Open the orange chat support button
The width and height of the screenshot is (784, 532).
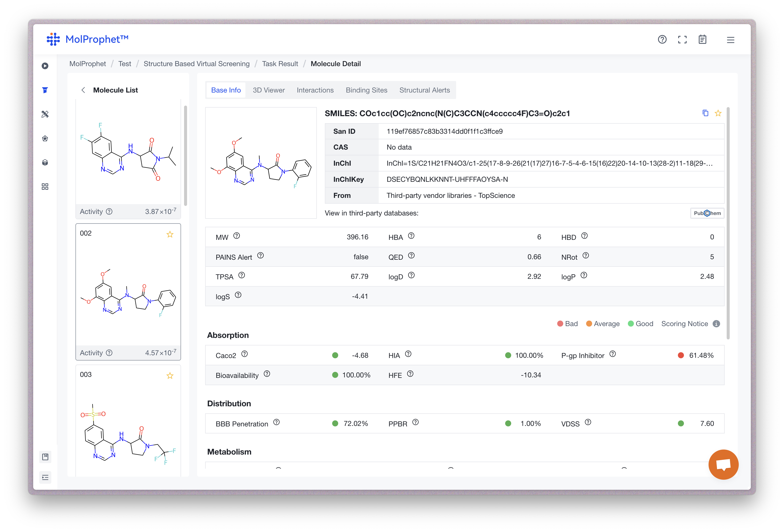[x=723, y=465]
